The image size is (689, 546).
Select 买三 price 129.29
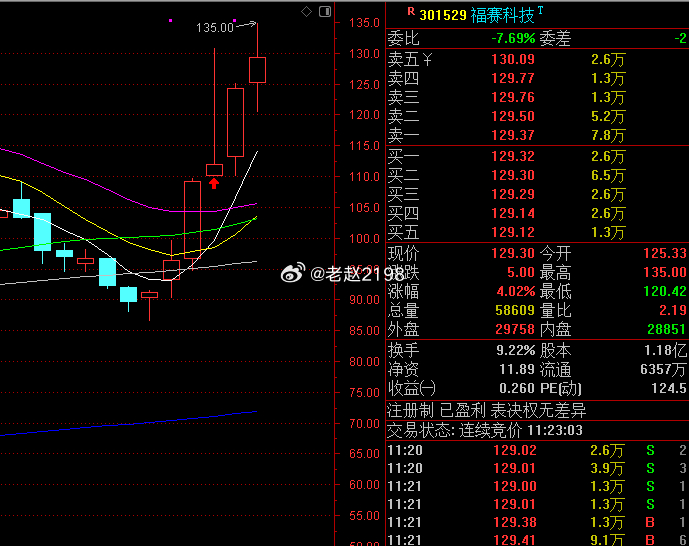(513, 194)
